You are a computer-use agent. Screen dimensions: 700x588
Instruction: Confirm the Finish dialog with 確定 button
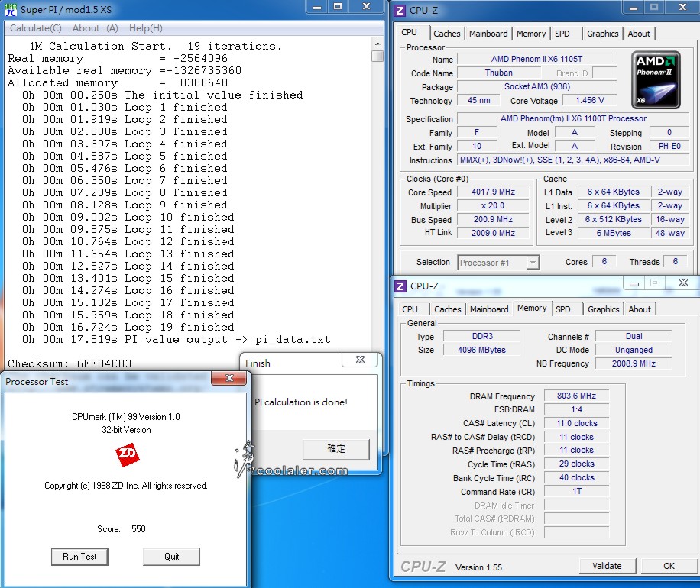pos(336,449)
